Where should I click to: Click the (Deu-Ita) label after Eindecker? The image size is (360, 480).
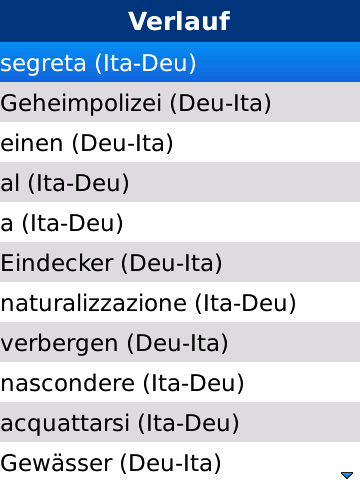(171, 263)
